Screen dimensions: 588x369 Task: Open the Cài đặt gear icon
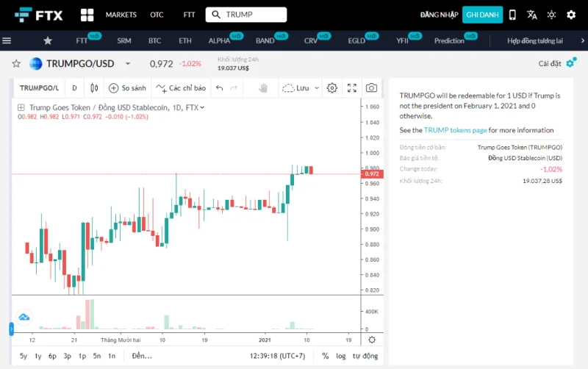pyautogui.click(x=571, y=63)
